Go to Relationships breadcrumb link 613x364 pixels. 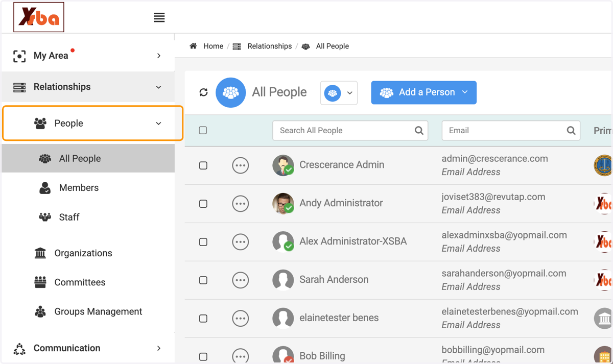click(270, 46)
